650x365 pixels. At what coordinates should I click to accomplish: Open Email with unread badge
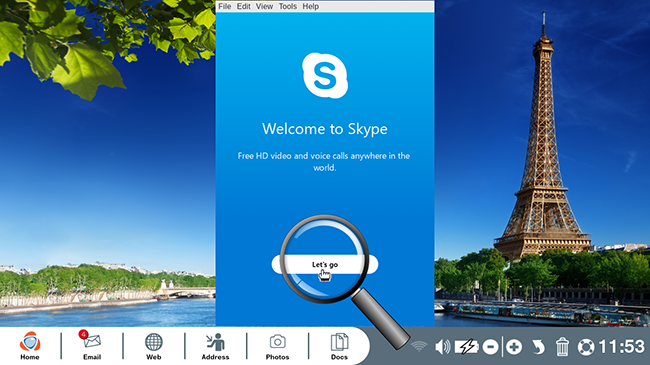pyautogui.click(x=92, y=345)
